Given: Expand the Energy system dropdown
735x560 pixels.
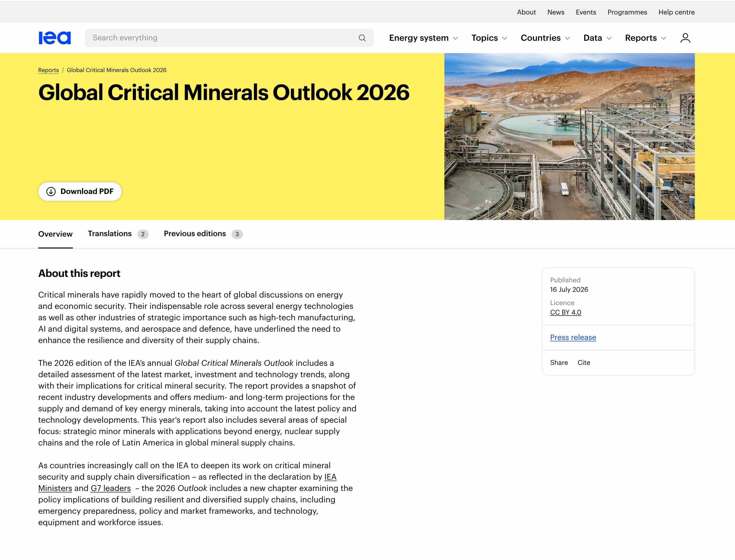Looking at the screenshot, I should [423, 38].
